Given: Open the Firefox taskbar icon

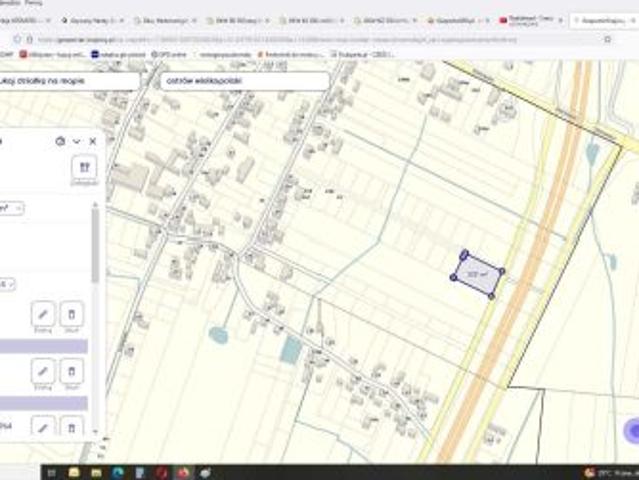Looking at the screenshot, I should (x=183, y=473).
